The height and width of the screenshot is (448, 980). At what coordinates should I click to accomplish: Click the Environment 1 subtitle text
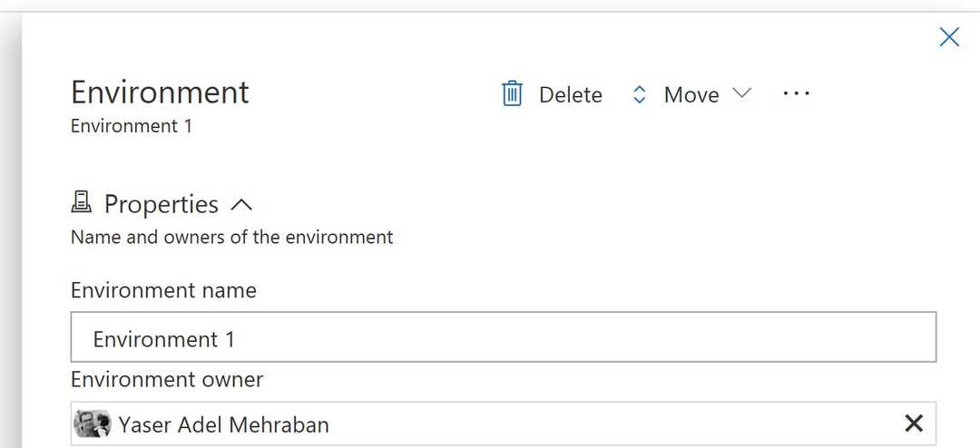(132, 126)
